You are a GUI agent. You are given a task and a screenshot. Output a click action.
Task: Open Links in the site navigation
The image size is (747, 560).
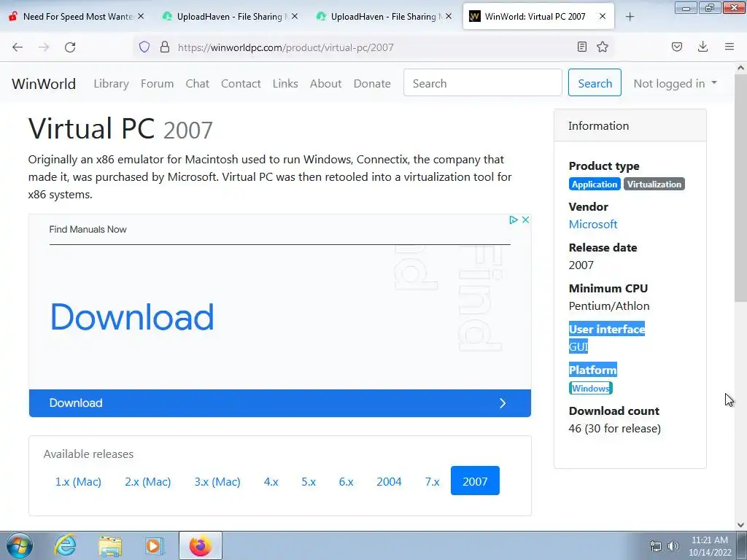pos(285,83)
